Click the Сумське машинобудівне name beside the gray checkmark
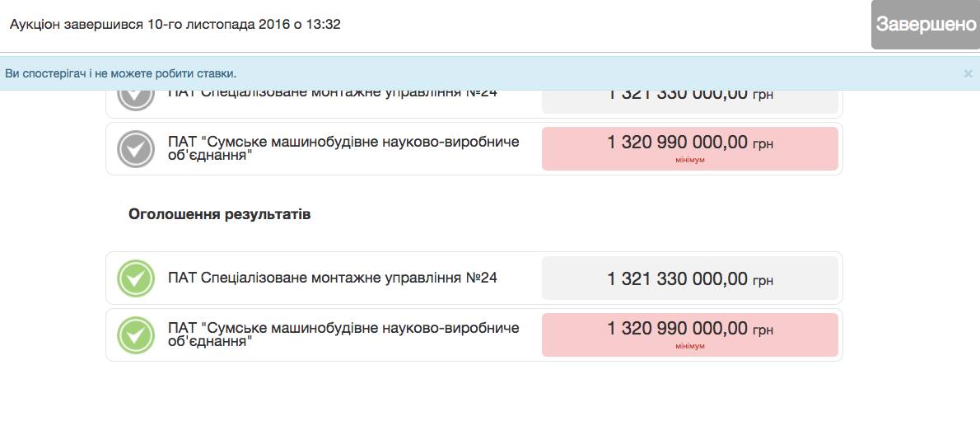Viewport: 980px width, 435px height. (343, 149)
